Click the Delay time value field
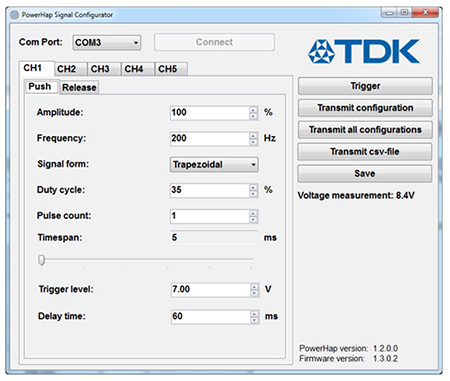 click(x=210, y=316)
